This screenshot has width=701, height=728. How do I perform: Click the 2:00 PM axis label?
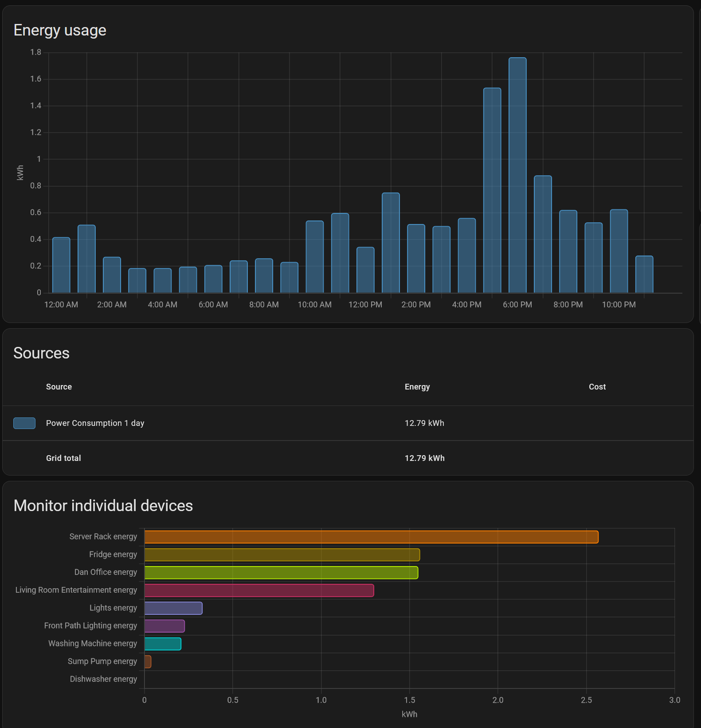[x=416, y=305]
